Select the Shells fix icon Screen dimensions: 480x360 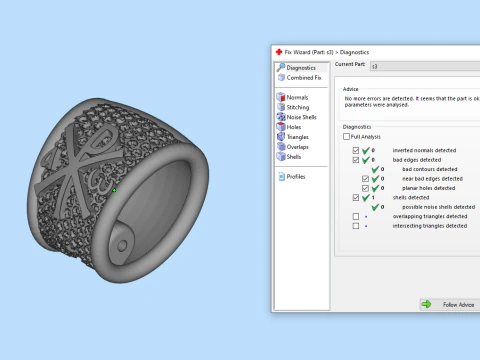[281, 156]
